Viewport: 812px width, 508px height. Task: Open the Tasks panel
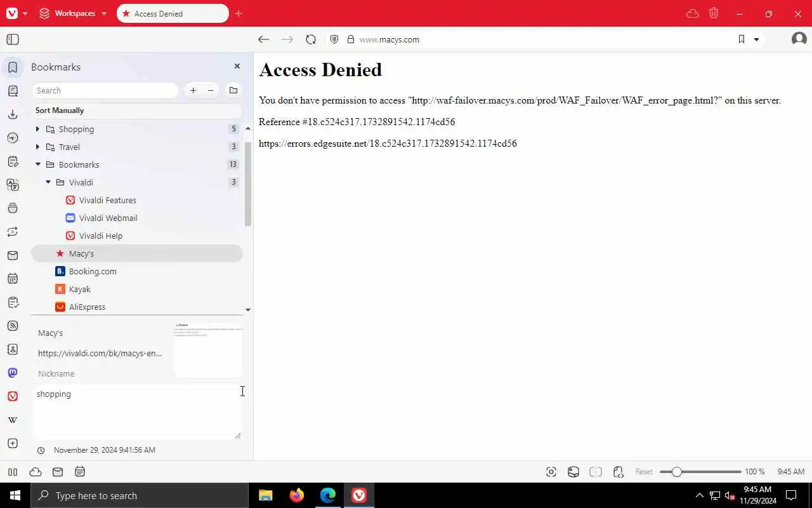tap(12, 302)
